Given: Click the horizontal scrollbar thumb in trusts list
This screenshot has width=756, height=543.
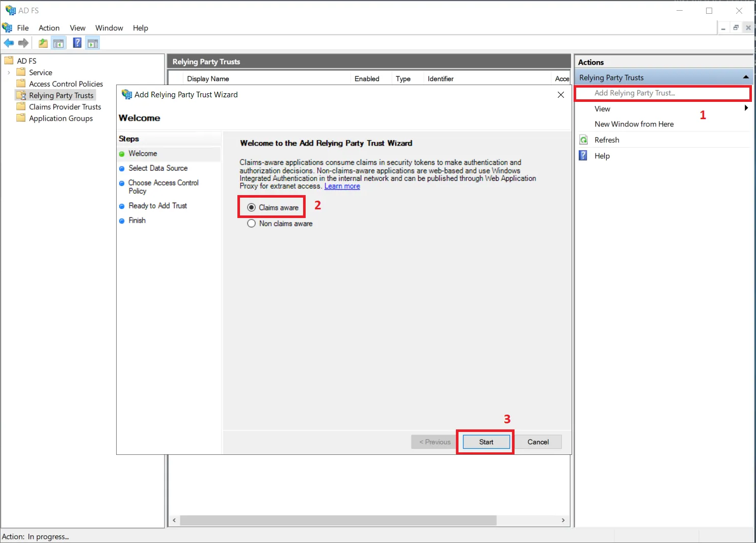Looking at the screenshot, I should [x=338, y=520].
